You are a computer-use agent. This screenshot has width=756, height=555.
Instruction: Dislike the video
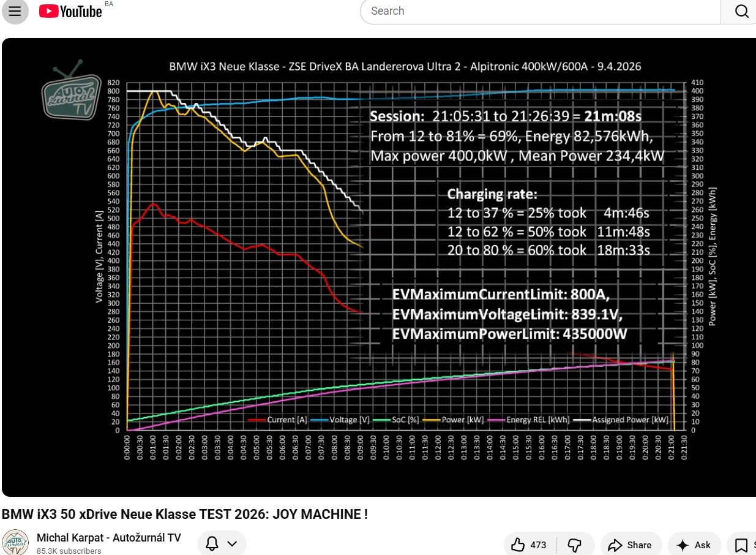(x=575, y=545)
